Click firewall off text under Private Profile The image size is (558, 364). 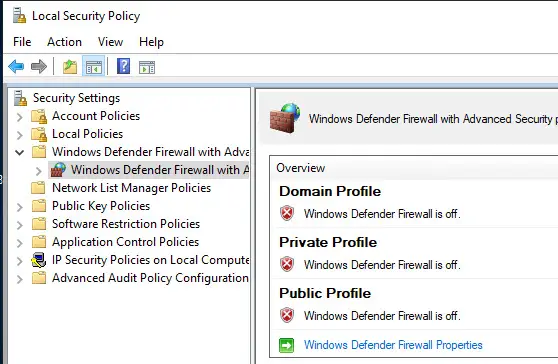(382, 265)
